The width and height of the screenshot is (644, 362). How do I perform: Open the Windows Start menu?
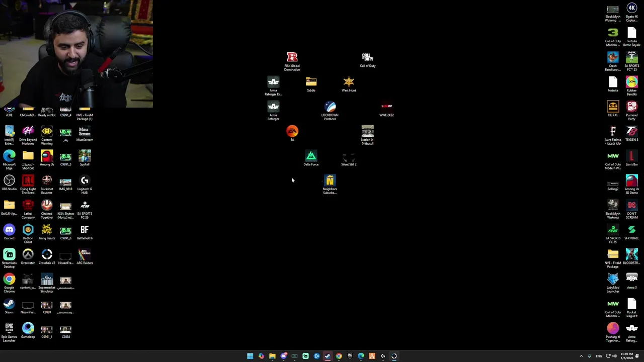tap(250, 356)
